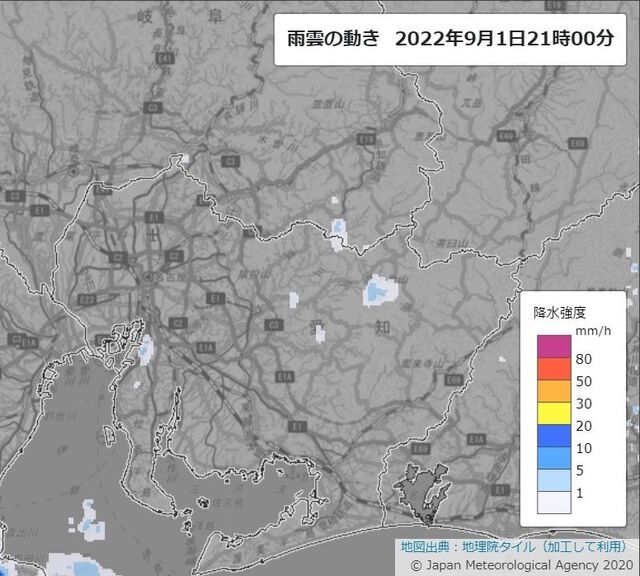Click the legend value 10
The width and height of the screenshot is (640, 576).
(584, 448)
